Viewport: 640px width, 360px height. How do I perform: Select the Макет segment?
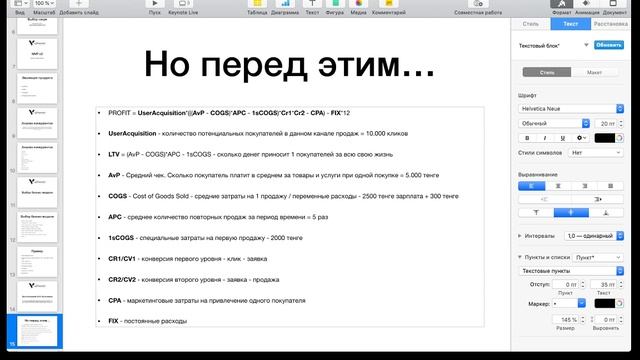pos(595,72)
